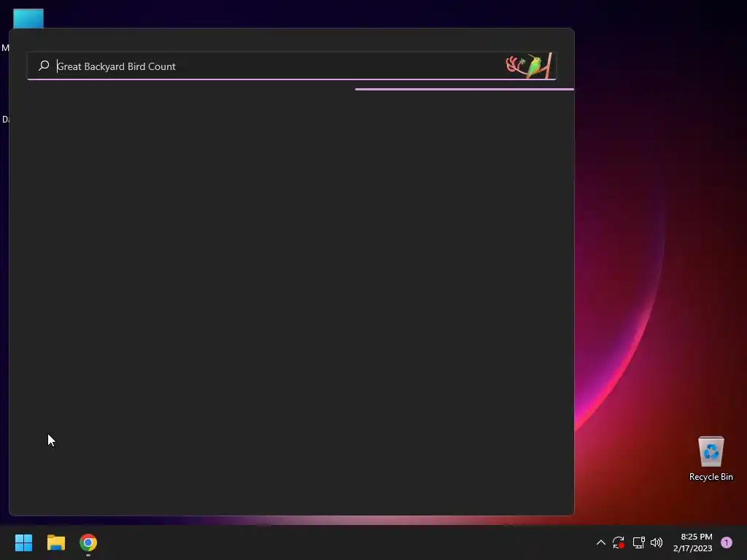Switch to Google Chrome on the taskbar

(x=88, y=542)
